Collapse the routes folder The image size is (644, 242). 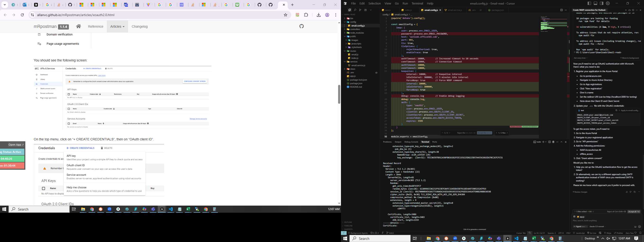click(353, 51)
